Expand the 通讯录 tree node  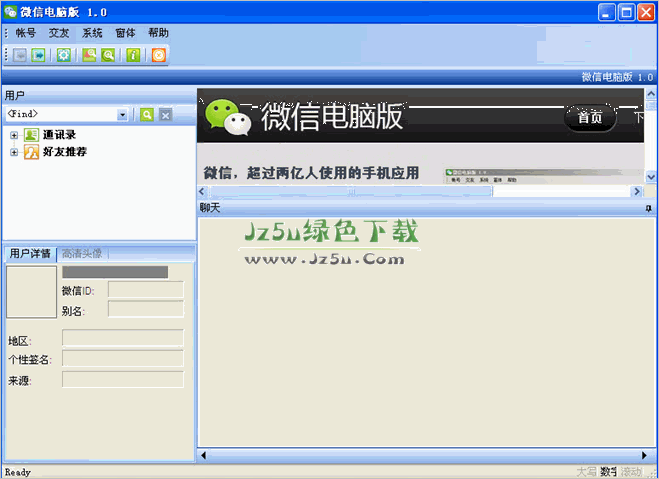(14, 135)
